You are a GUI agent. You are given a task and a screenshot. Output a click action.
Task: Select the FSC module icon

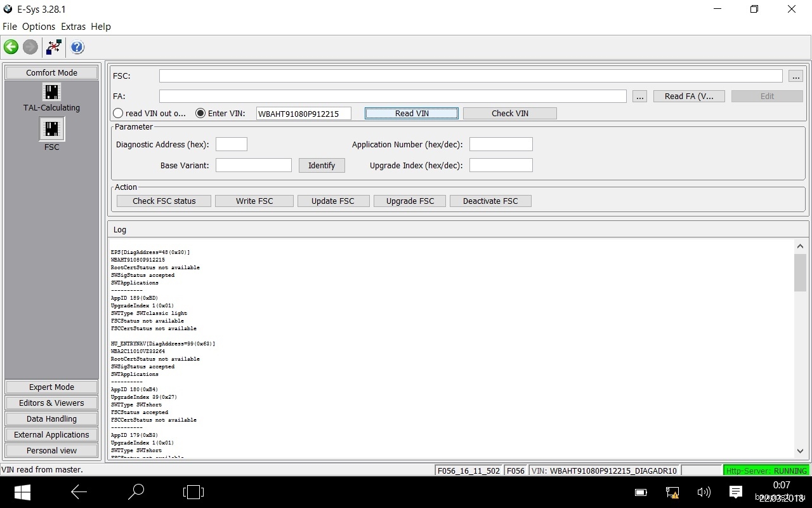51,130
